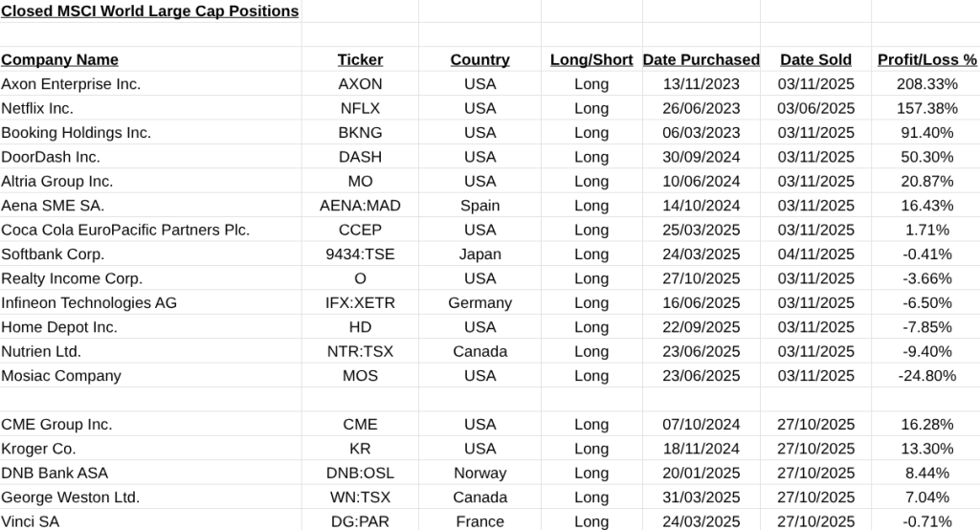Select the Germany country cell
Image resolution: width=980 pixels, height=530 pixels.
coord(479,303)
